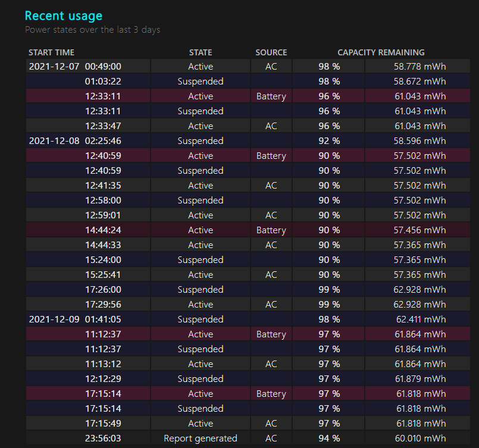Click the 'Power states over the last 3 days' subtitle
The width and height of the screenshot is (479, 448).
(92, 30)
